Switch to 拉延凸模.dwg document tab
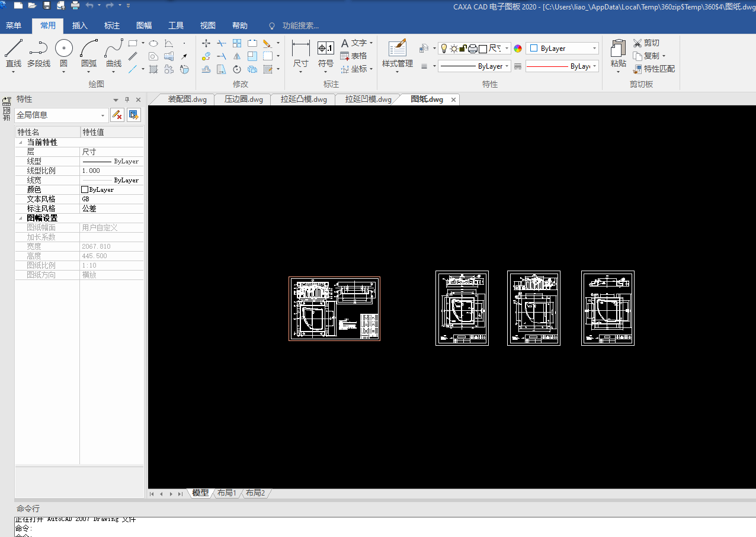This screenshot has width=756, height=537. coord(304,99)
